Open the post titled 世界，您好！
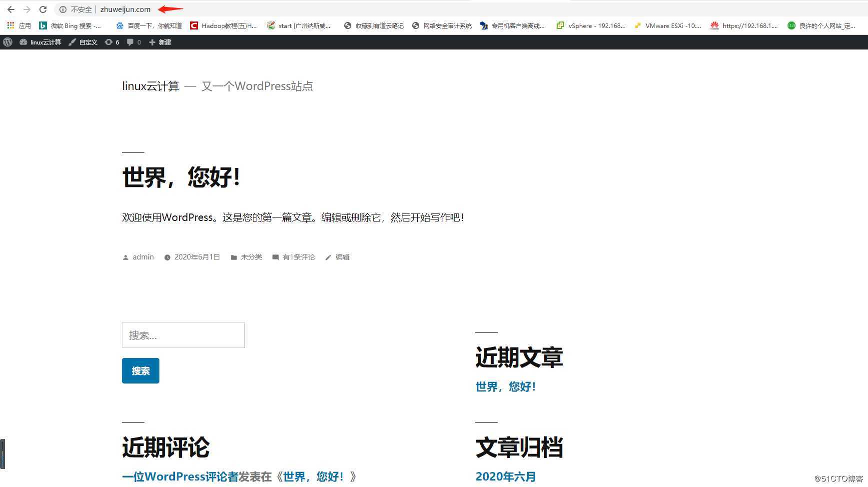868x487 pixels. pyautogui.click(x=181, y=177)
